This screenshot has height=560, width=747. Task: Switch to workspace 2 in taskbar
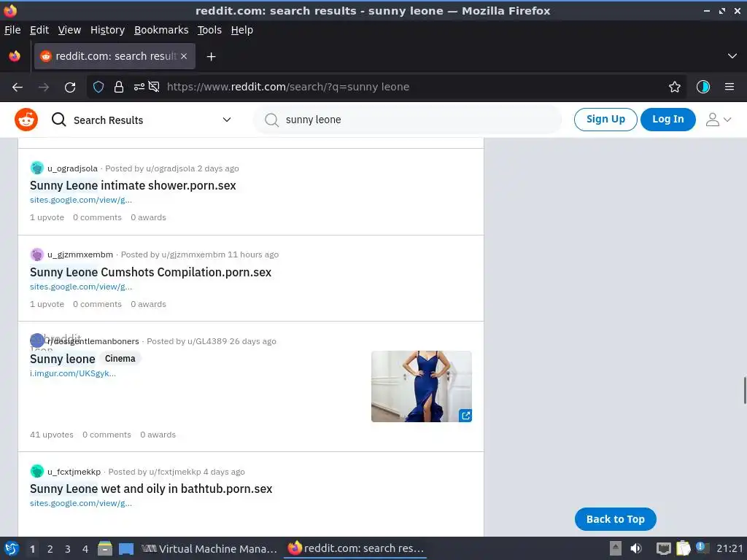click(x=50, y=549)
